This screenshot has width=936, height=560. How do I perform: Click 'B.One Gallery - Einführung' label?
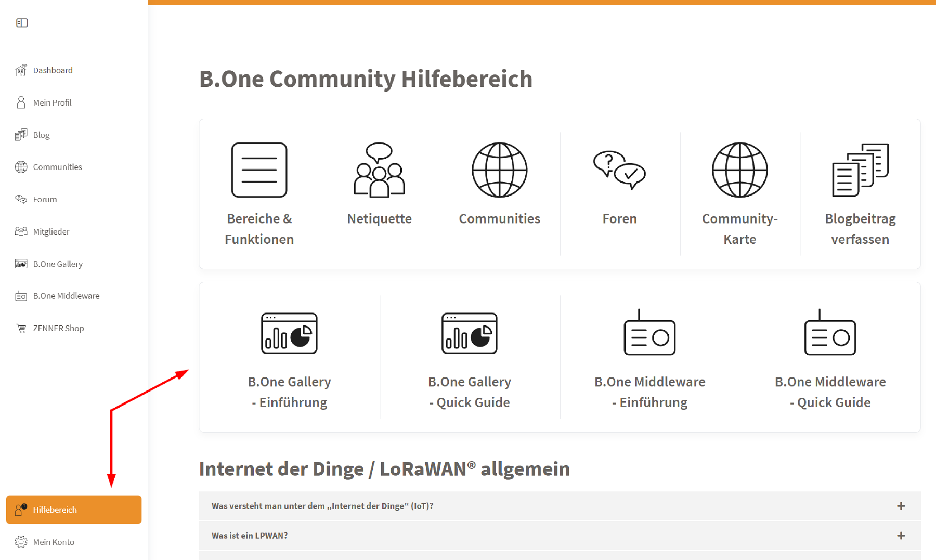click(289, 392)
